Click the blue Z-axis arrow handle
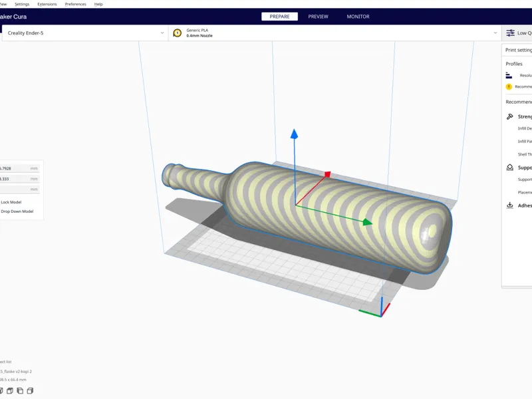The image size is (532, 399). click(x=294, y=134)
